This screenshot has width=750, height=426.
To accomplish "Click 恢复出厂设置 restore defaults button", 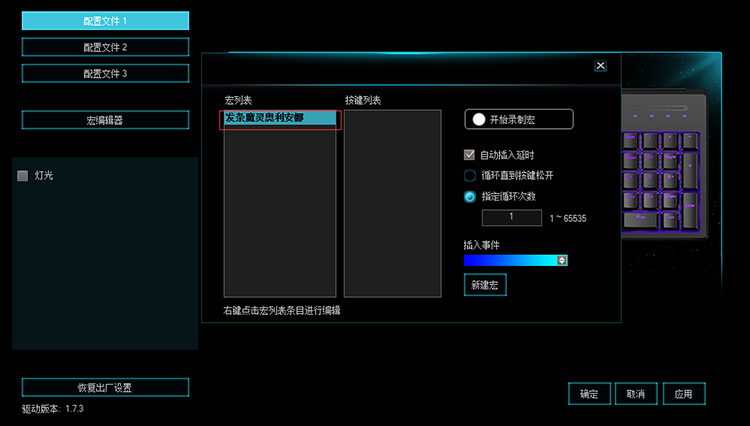I will pyautogui.click(x=105, y=387).
